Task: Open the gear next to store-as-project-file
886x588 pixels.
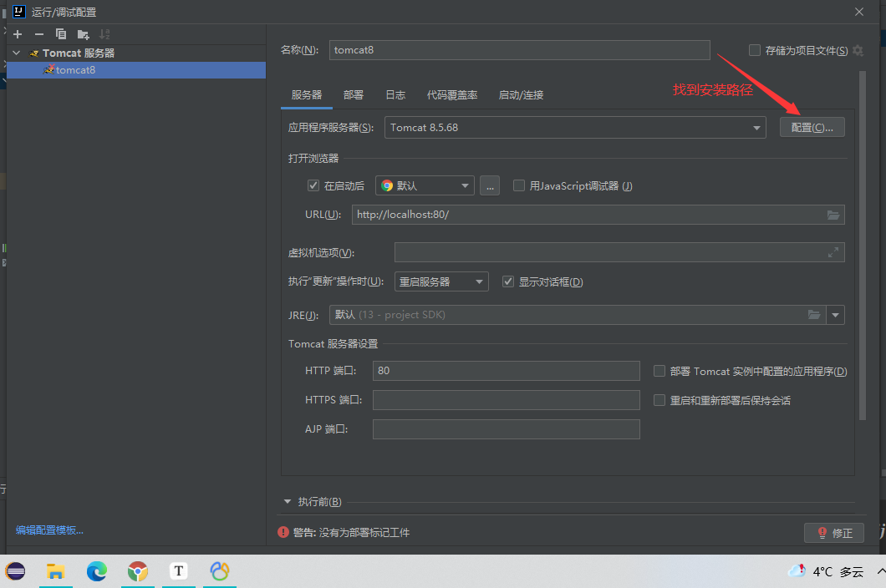Action: [858, 50]
